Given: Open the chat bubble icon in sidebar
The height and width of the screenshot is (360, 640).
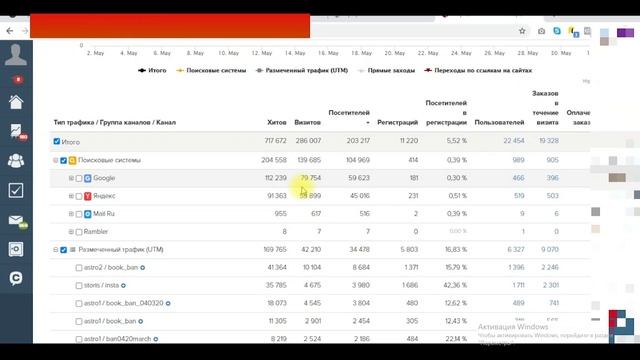Looking at the screenshot, I should (16, 278).
